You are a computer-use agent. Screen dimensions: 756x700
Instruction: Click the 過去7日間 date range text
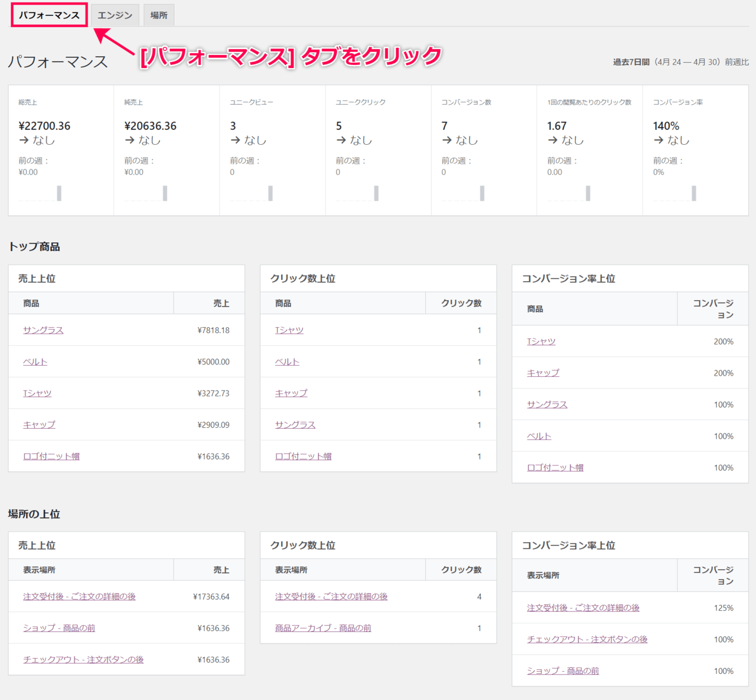631,62
